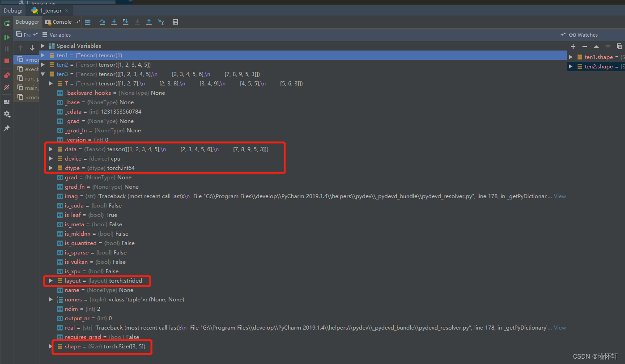Expand the ten1.shape watch entry
625x364 pixels.
coord(571,57)
